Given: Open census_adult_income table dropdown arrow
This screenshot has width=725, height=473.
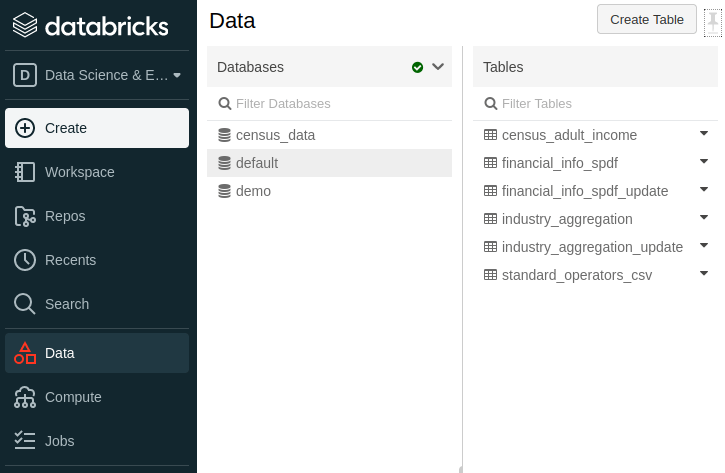Looking at the screenshot, I should point(703,134).
